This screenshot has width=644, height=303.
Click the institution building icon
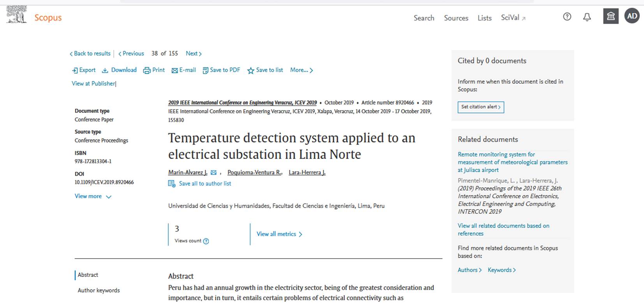pos(611,16)
